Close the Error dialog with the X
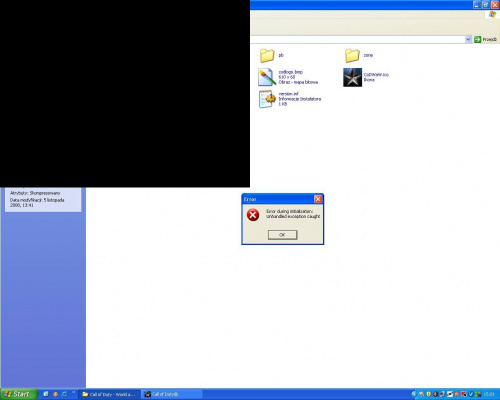The image size is (500, 400). [x=318, y=199]
